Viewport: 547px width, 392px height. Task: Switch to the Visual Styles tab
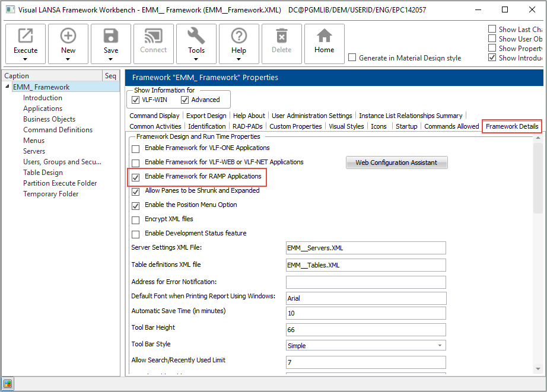(346, 126)
